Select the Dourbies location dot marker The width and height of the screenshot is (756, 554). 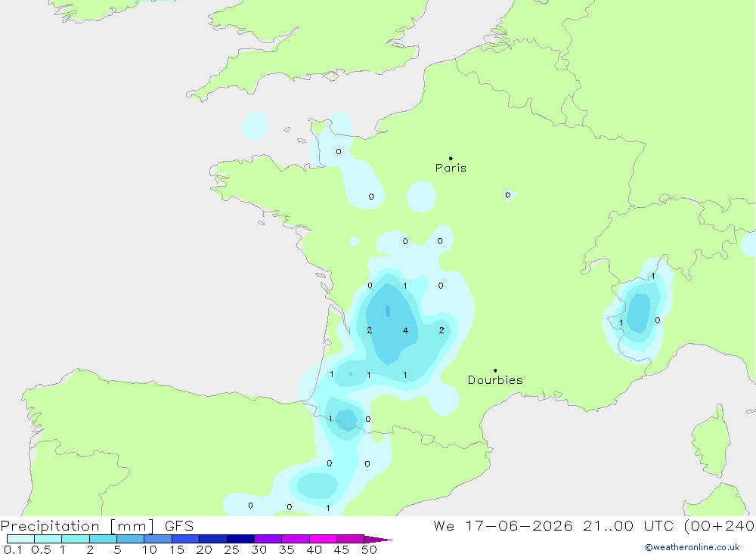[x=495, y=370]
